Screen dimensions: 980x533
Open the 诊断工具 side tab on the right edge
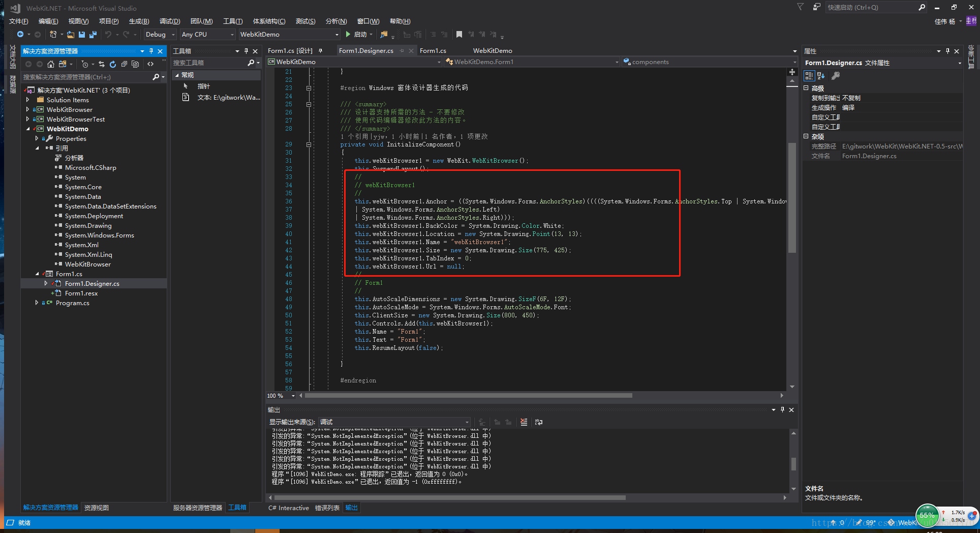coord(971,57)
